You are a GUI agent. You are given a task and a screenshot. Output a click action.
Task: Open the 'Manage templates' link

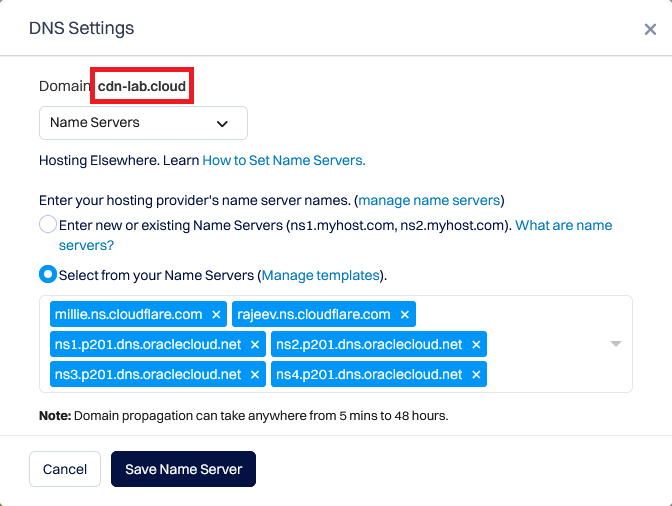320,275
